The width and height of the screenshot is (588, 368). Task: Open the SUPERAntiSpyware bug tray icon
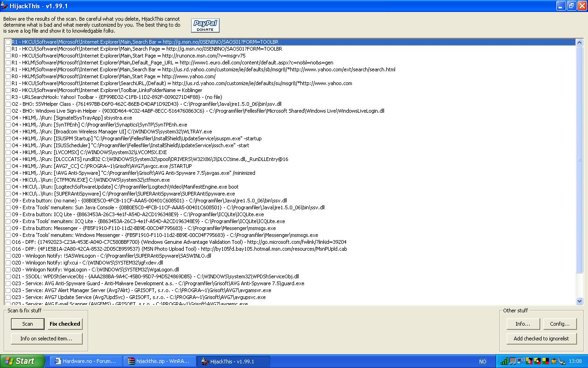coord(554,361)
